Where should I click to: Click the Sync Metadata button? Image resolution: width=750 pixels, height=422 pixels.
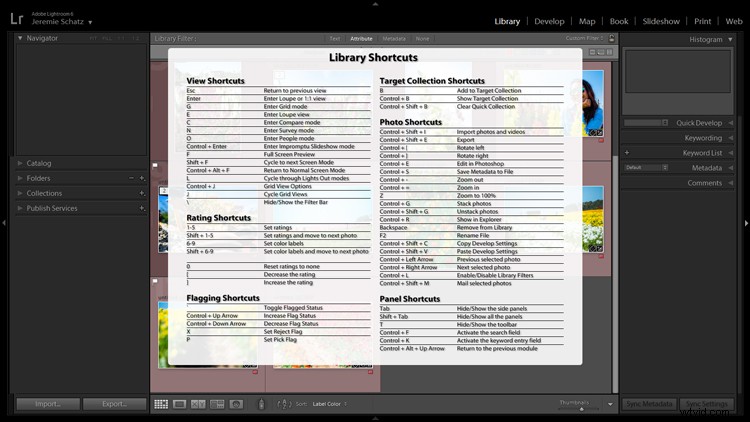649,404
